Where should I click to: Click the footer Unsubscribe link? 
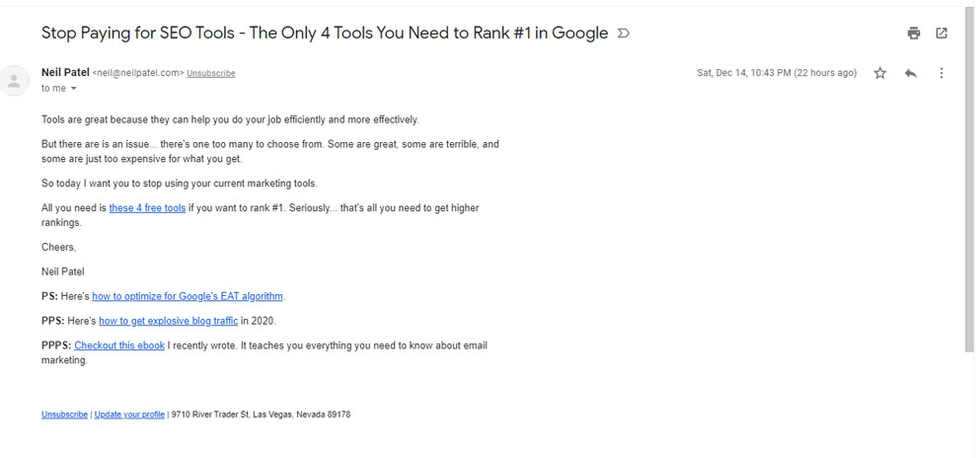pyautogui.click(x=64, y=415)
